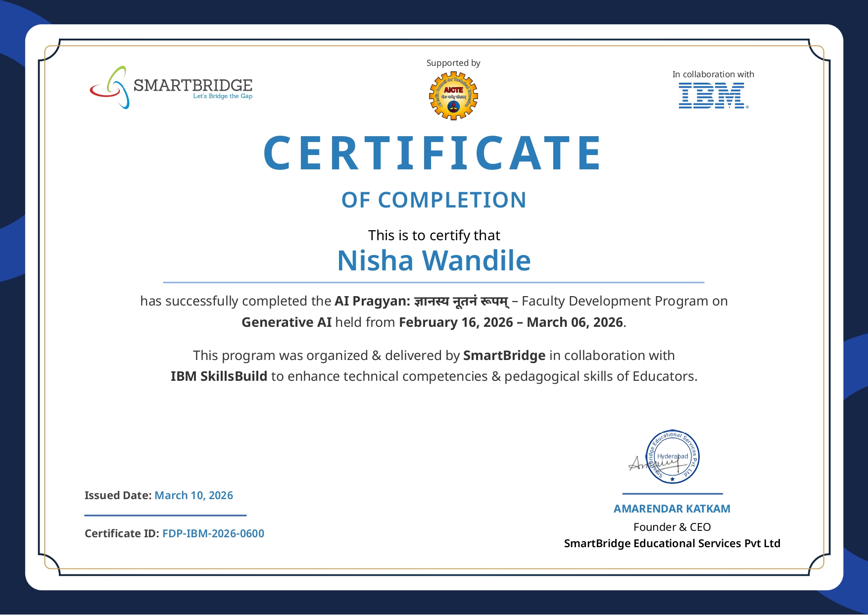Click the "In collaboration with" label
The height and width of the screenshot is (615, 868).
[x=713, y=74]
